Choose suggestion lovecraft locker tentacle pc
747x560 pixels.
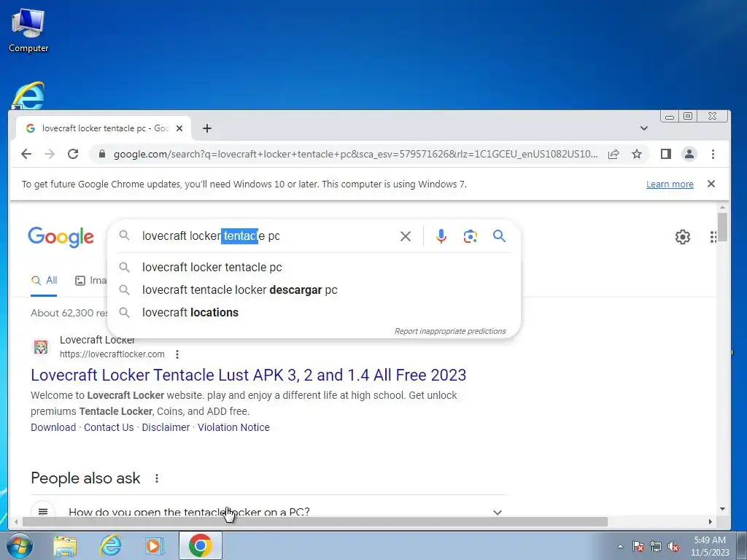point(314,267)
